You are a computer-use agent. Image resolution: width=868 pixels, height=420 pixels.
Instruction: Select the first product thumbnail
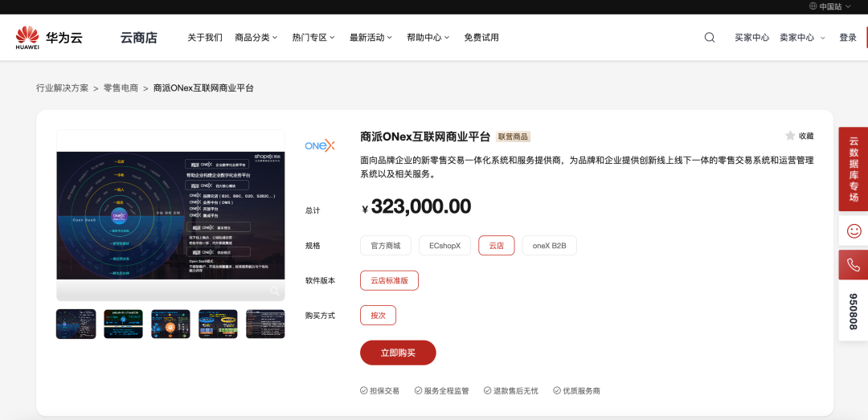76,324
